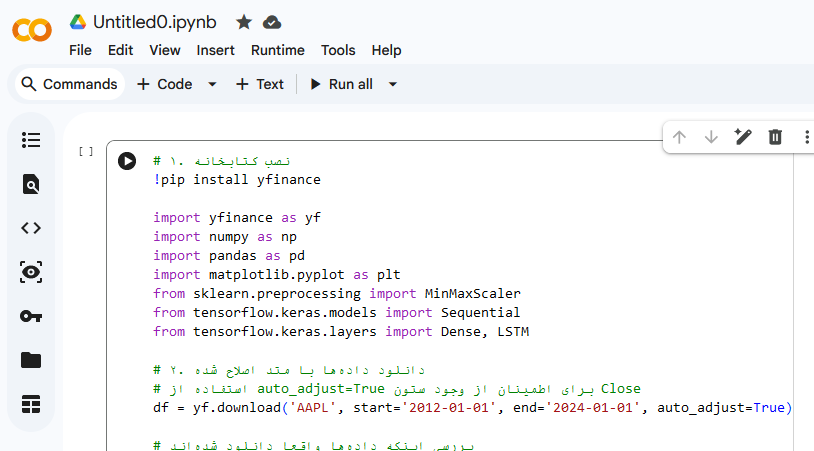Open more cell actions menu

[x=806, y=137]
